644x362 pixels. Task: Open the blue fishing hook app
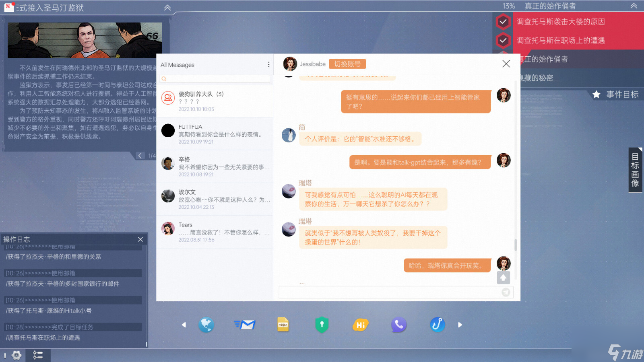438,325
